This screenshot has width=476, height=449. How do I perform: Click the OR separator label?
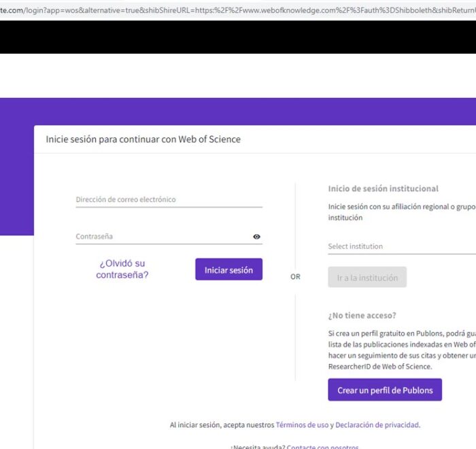click(295, 277)
